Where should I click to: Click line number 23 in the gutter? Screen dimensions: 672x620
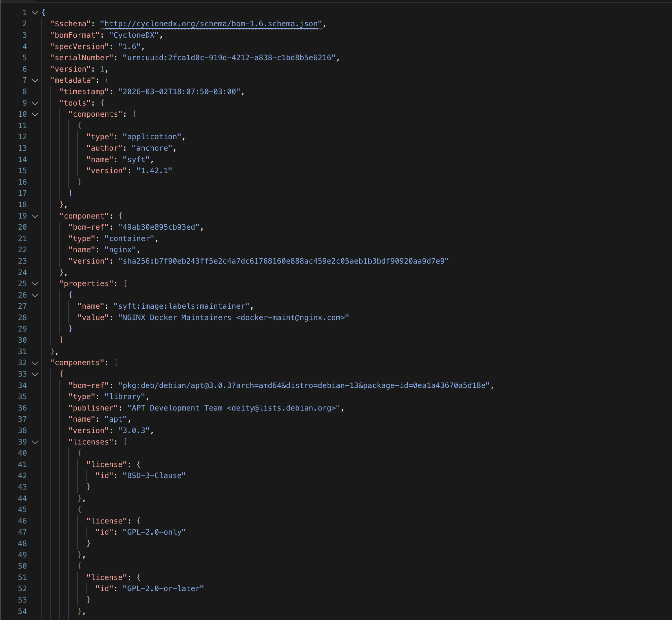(x=22, y=261)
